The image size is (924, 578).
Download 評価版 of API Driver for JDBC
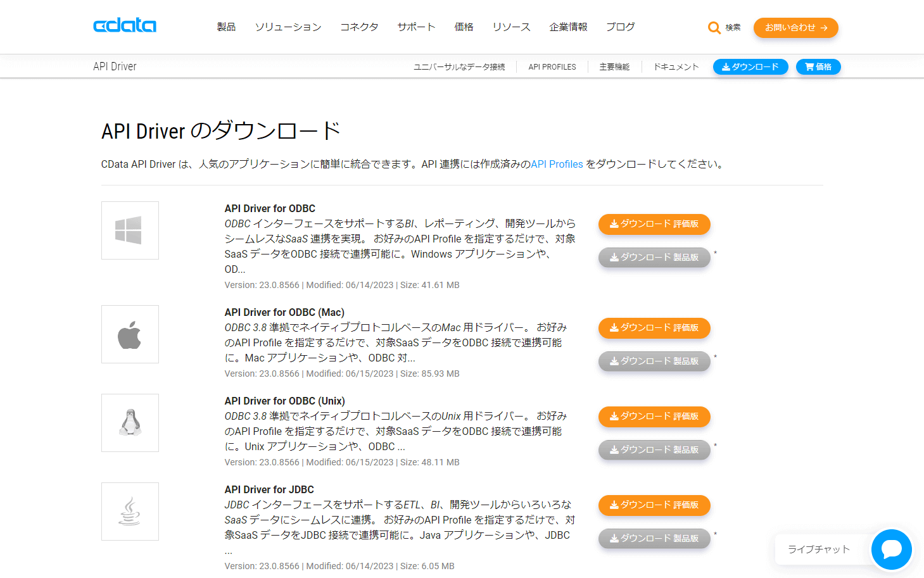point(654,505)
